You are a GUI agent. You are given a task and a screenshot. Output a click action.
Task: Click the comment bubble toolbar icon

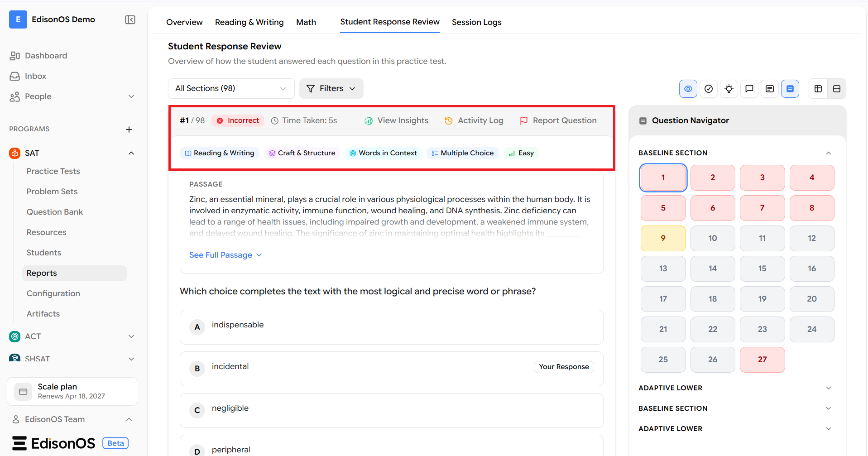point(749,89)
